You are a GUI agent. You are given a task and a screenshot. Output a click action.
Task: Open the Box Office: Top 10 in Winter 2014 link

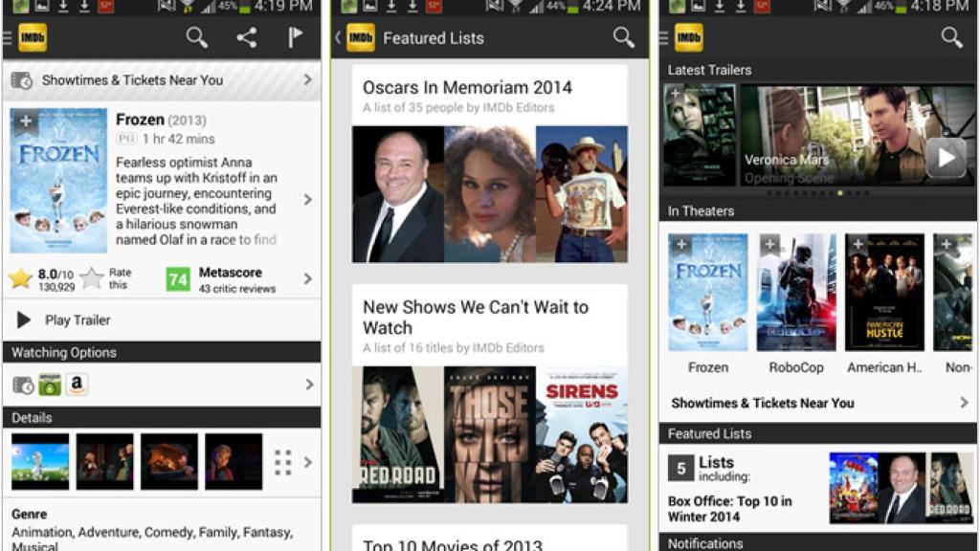point(730,509)
